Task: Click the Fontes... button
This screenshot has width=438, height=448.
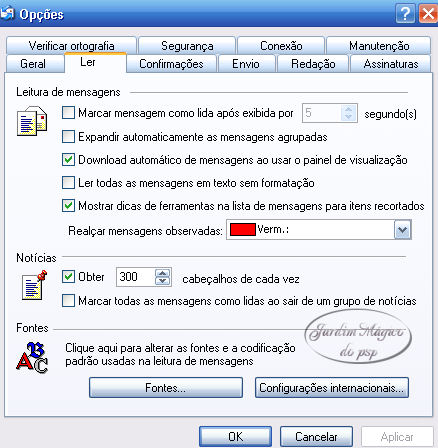Action: pos(166,388)
